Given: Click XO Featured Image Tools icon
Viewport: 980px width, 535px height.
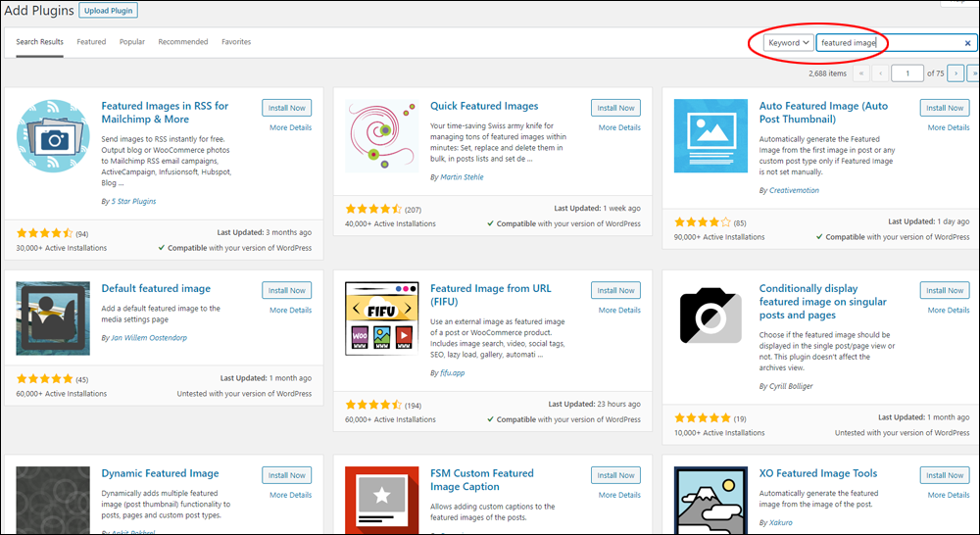Looking at the screenshot, I should pos(710,500).
